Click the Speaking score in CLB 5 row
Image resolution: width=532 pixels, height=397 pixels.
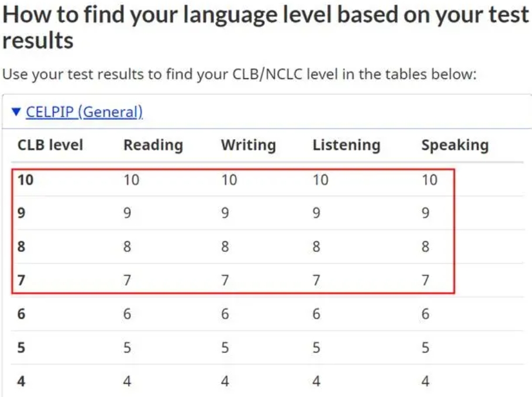[425, 348]
